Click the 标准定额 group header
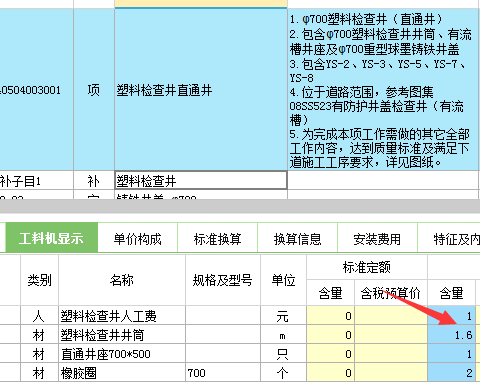Screen dimensions: 480x387 367,267
